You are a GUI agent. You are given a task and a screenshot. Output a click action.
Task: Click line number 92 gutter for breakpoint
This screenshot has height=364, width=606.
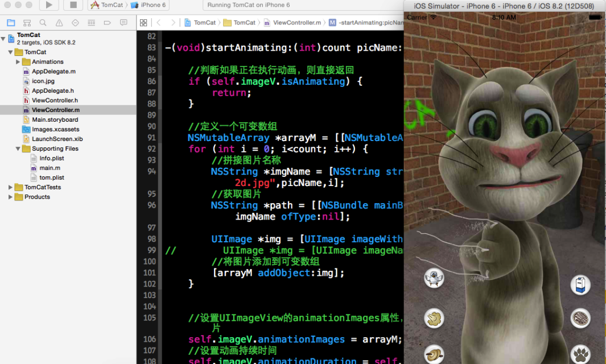pyautogui.click(x=151, y=149)
